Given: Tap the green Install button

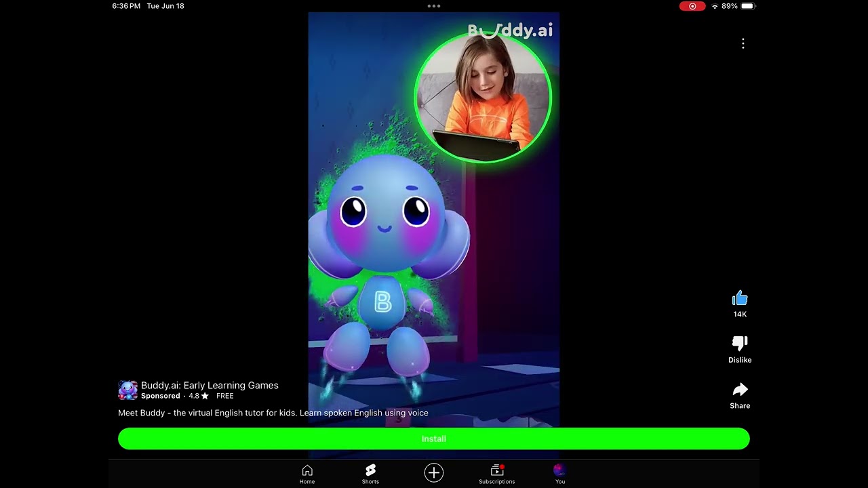Looking at the screenshot, I should point(434,439).
